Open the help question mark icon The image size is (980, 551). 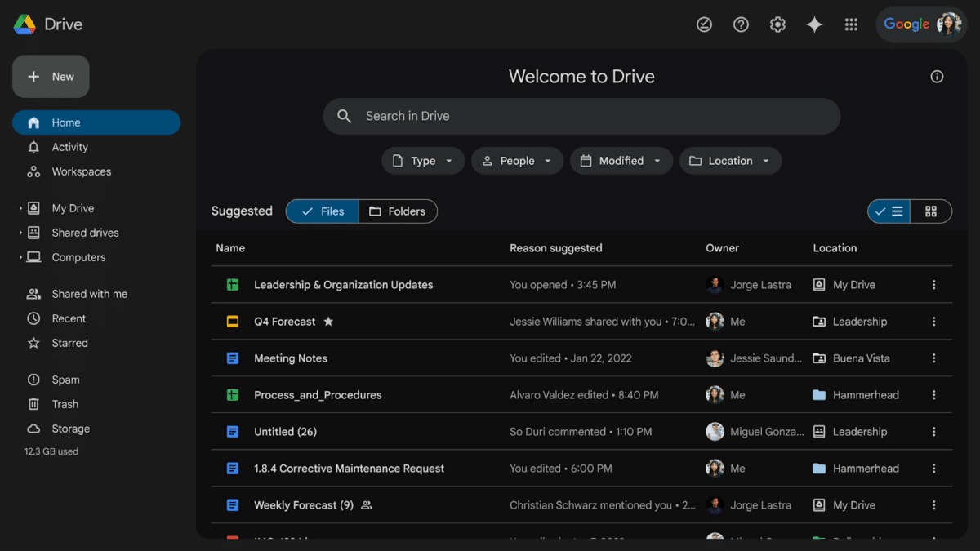(741, 24)
